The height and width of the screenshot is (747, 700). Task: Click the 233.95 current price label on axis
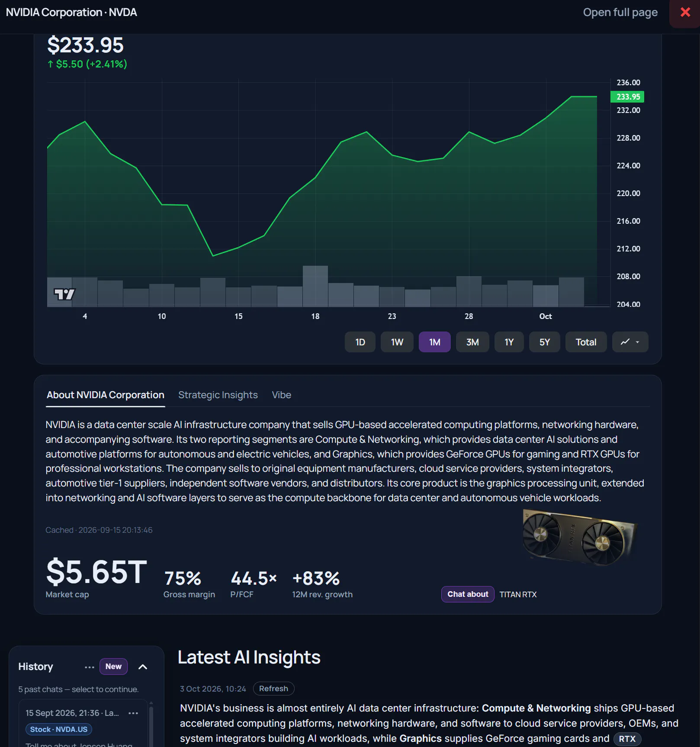pos(627,97)
